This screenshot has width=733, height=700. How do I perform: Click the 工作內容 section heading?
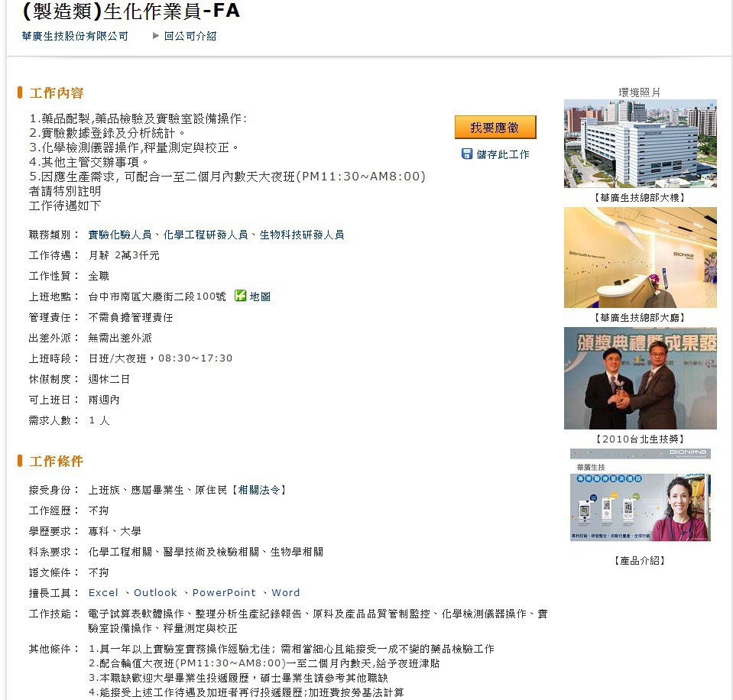(57, 93)
